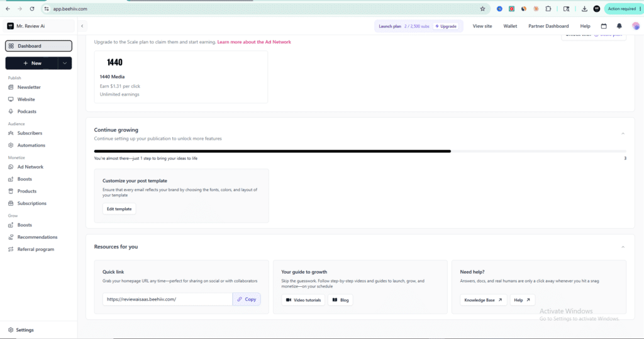This screenshot has width=644, height=339.
Task: Open browser downloads icon
Action: (x=584, y=9)
